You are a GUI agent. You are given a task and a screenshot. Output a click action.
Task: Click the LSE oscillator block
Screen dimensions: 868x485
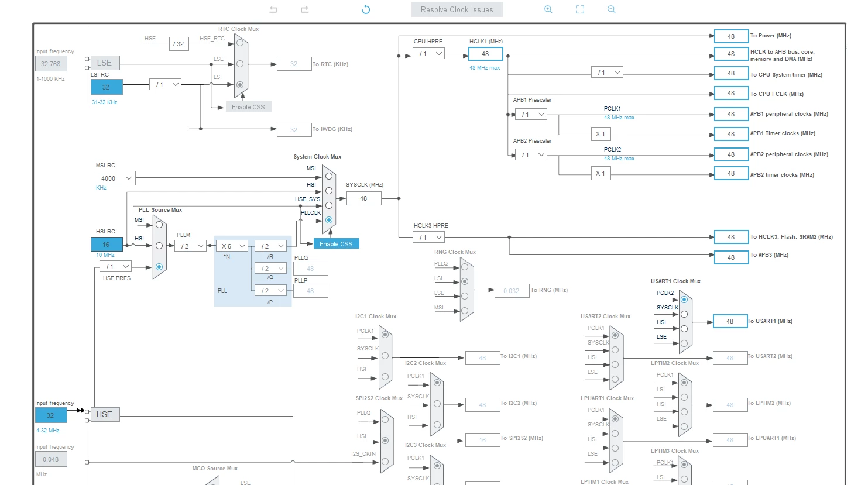pos(104,63)
